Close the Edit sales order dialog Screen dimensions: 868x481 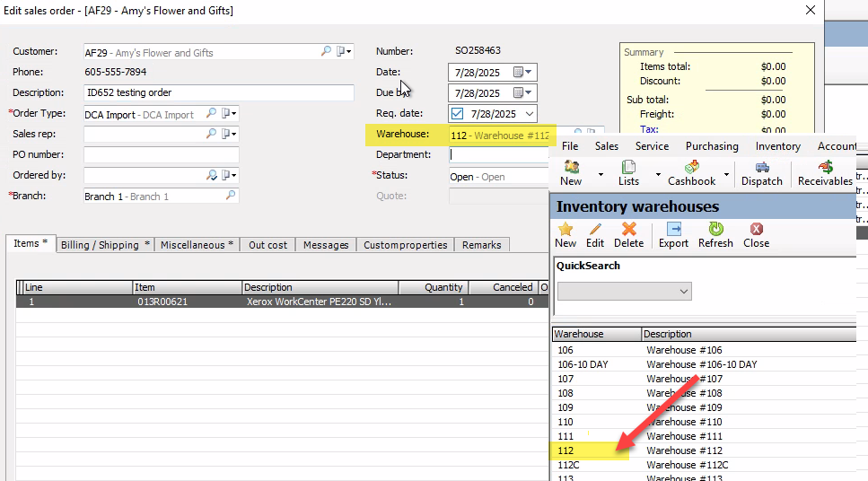tap(811, 10)
